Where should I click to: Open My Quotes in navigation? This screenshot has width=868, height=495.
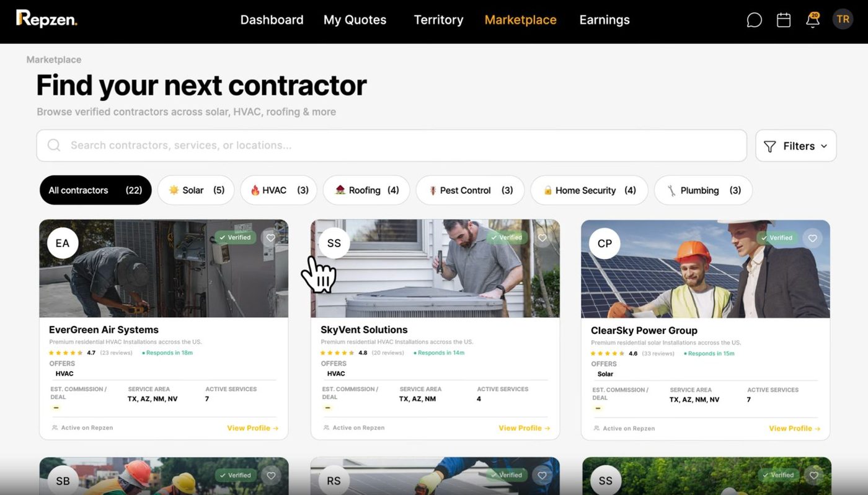pos(355,20)
